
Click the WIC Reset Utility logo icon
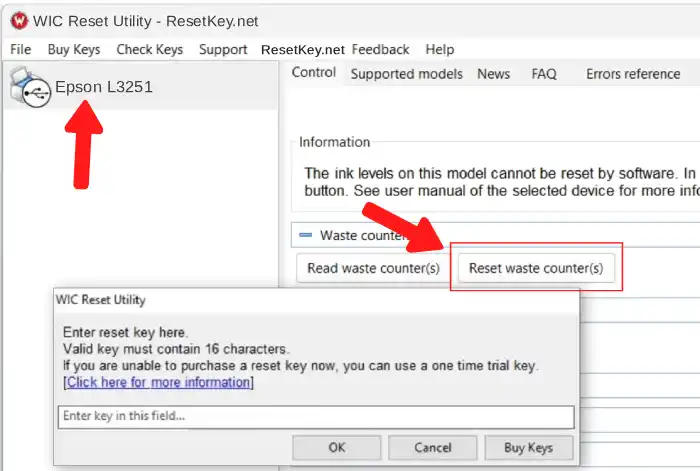[19, 21]
